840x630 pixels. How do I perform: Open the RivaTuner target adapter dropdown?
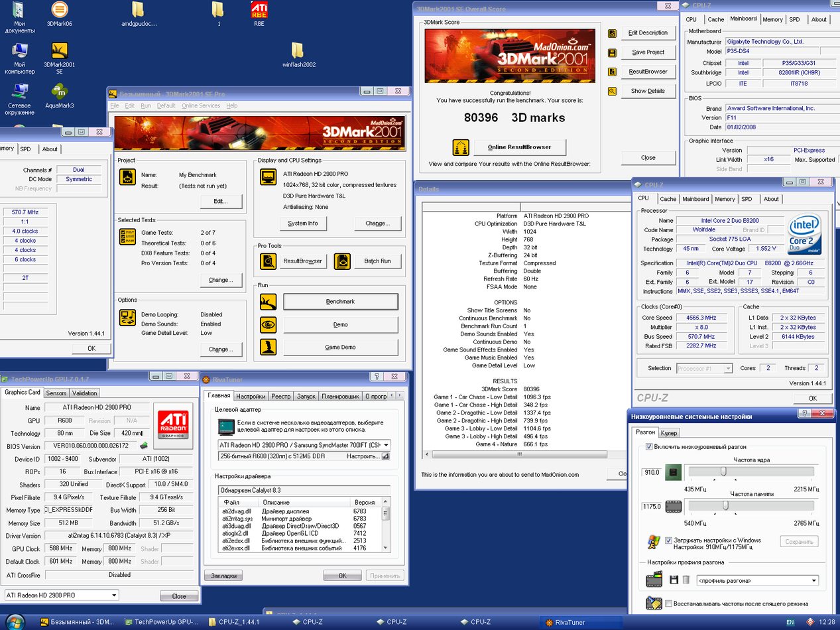tap(304, 445)
